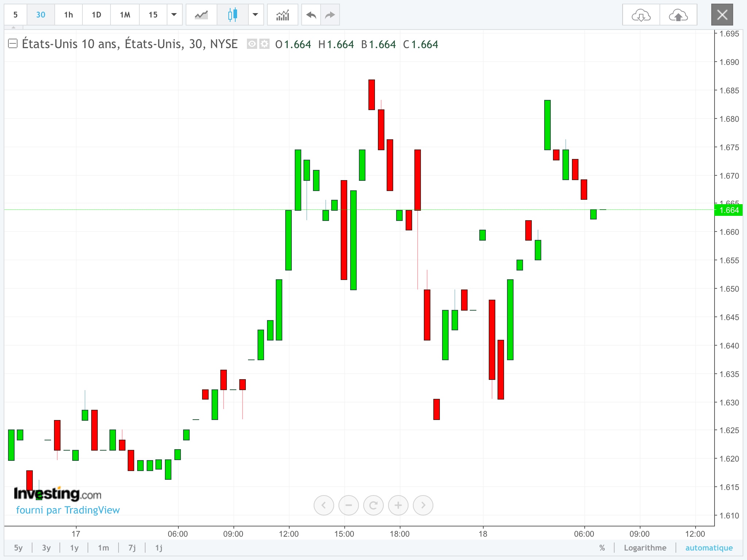Select the 1D interval
The image size is (747, 560).
tap(96, 15)
